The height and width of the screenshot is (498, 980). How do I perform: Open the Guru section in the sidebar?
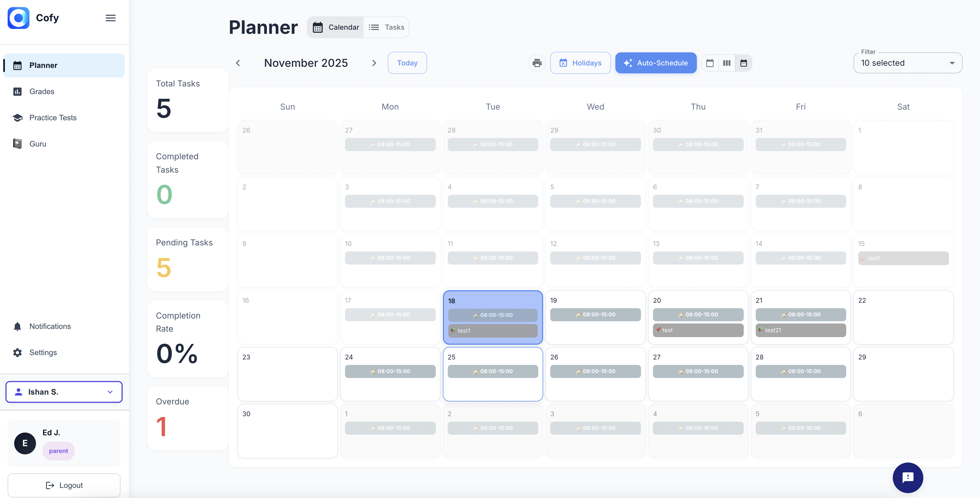pos(38,143)
